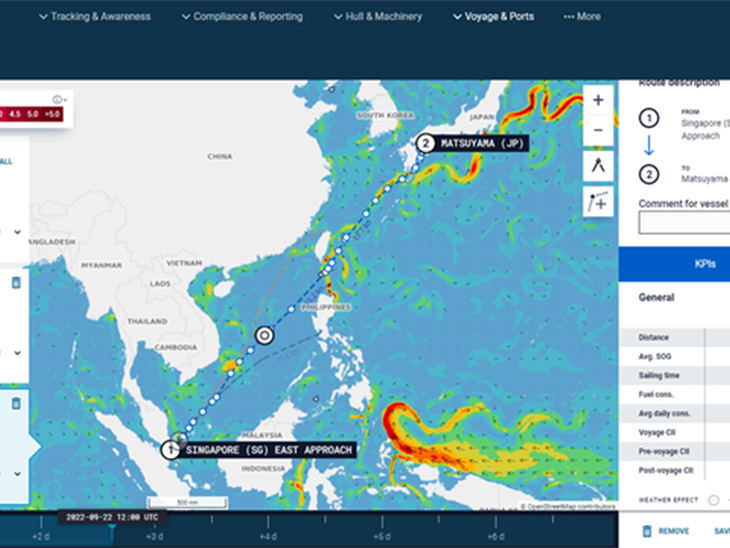Click the timeline position marker
This screenshot has width=730, height=548.
point(112,528)
